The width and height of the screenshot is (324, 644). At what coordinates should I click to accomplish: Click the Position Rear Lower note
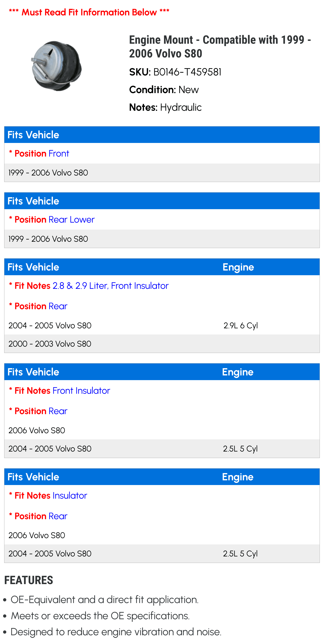[52, 220]
